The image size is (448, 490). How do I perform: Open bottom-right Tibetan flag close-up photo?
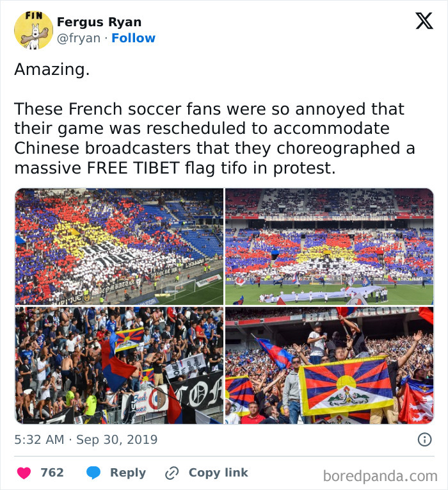[329, 365]
